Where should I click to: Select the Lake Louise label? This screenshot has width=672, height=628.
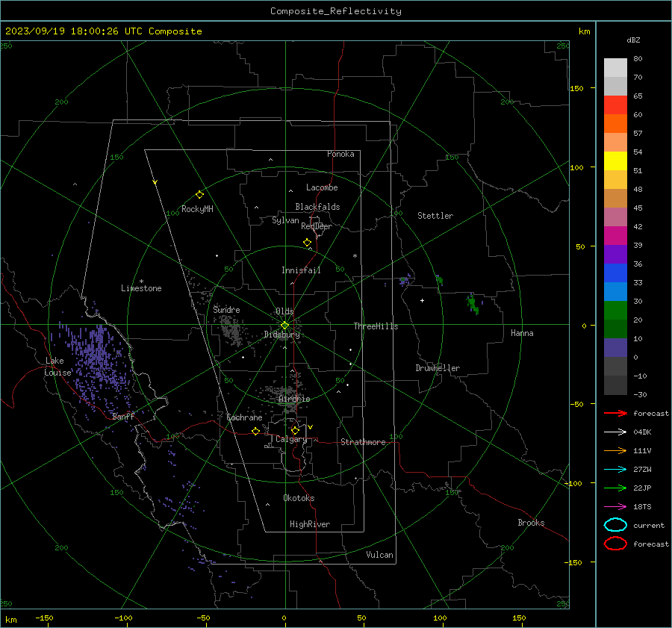pyautogui.click(x=57, y=367)
